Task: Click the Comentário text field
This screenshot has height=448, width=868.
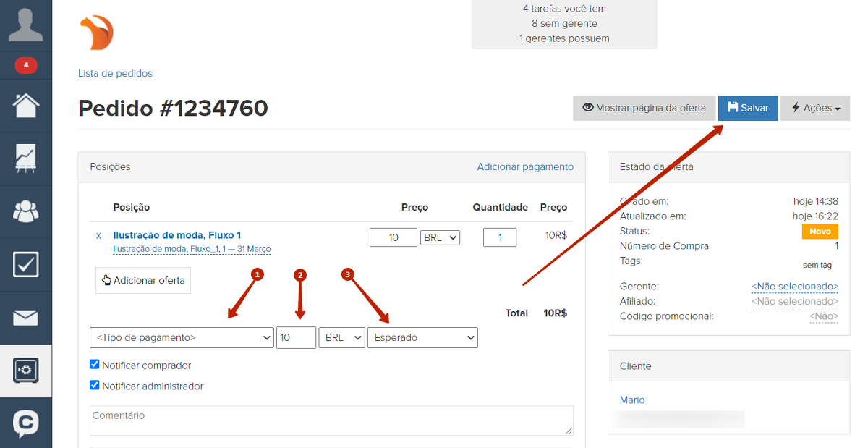Action: (331, 420)
